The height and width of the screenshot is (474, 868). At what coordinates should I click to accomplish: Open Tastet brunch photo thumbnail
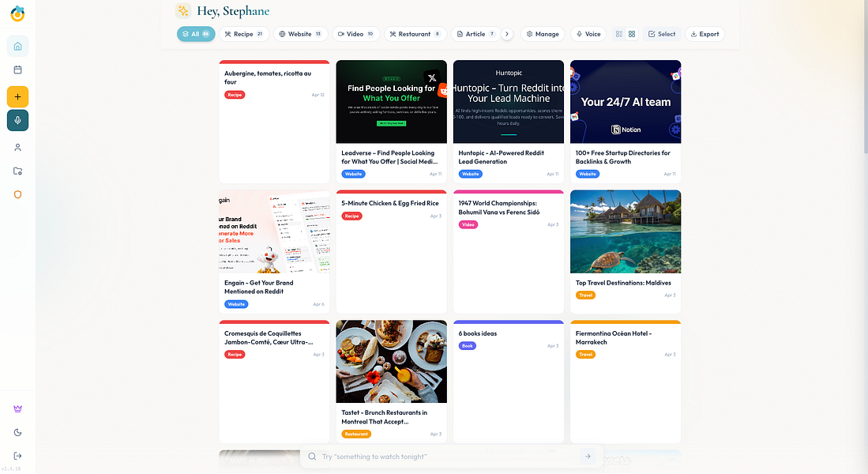tap(392, 362)
